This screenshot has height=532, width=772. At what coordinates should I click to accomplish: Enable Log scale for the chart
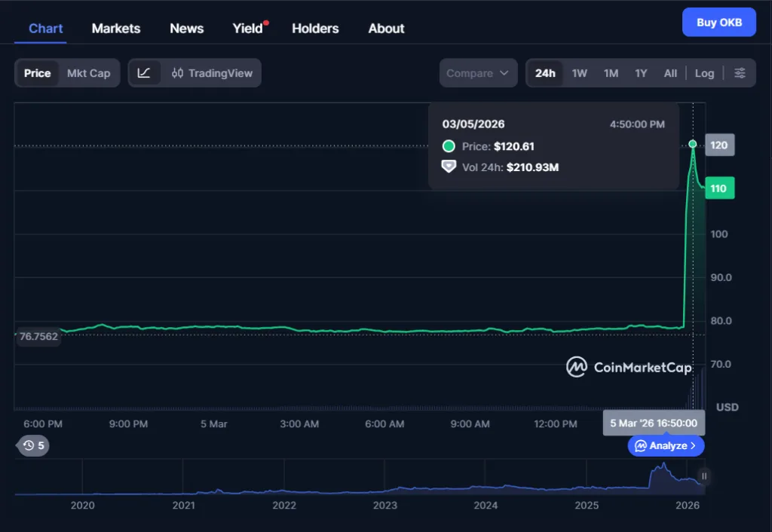tap(704, 72)
